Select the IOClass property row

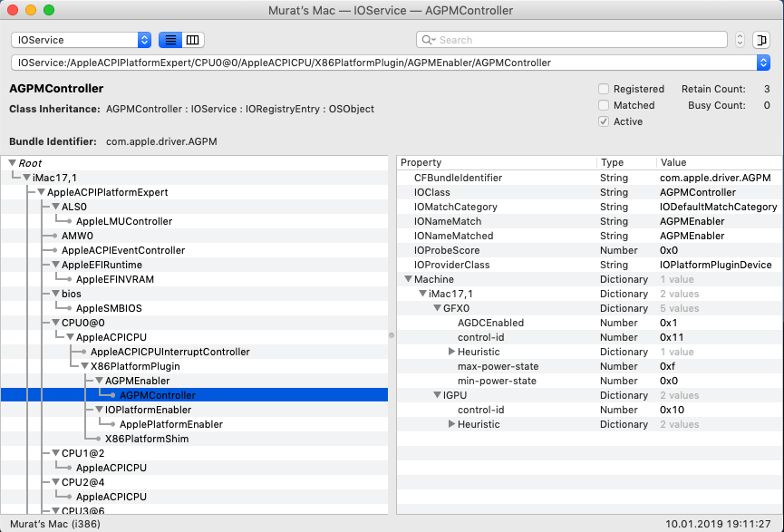point(589,192)
